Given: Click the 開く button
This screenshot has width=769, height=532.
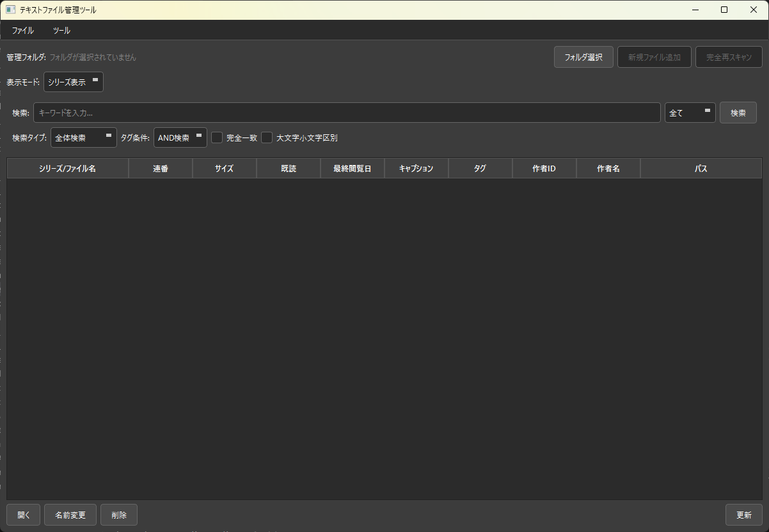Looking at the screenshot, I should click(x=24, y=515).
